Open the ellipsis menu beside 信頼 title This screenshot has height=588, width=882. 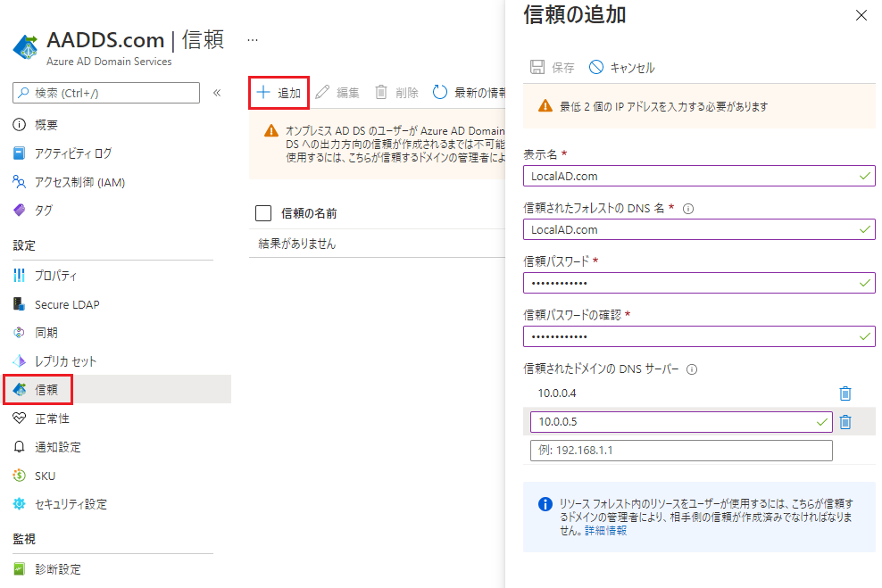click(253, 40)
